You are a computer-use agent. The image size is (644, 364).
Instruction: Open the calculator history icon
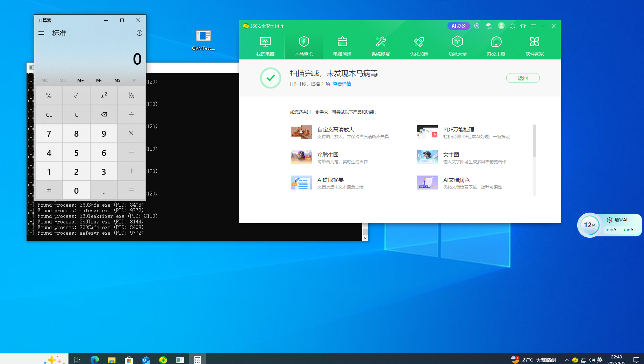coord(139,33)
